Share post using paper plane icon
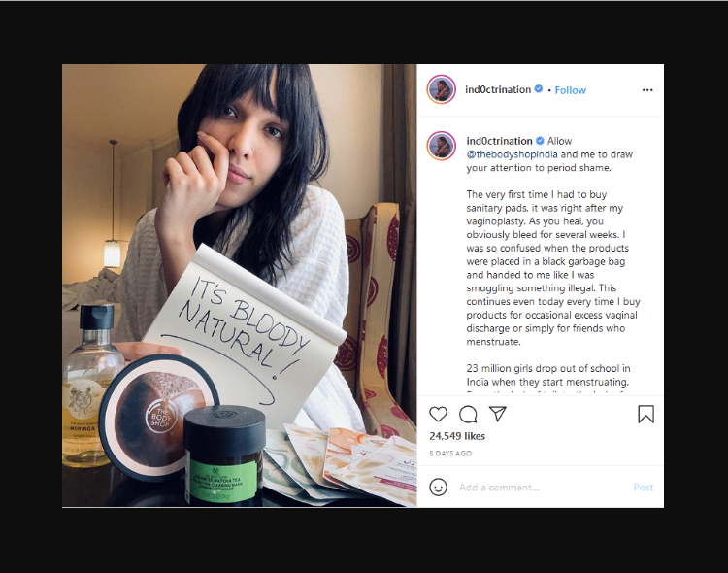Image resolution: width=728 pixels, height=573 pixels. [497, 414]
